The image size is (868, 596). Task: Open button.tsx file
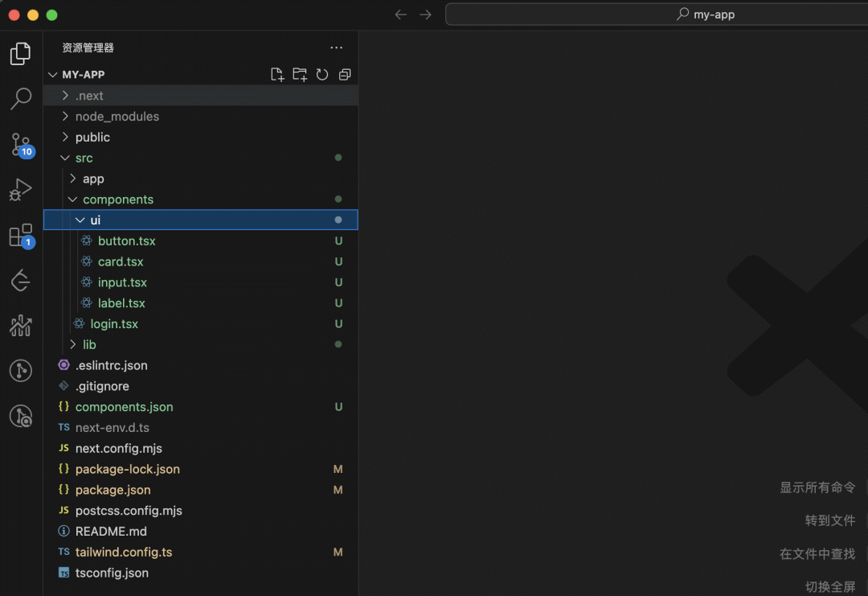tap(200, 241)
